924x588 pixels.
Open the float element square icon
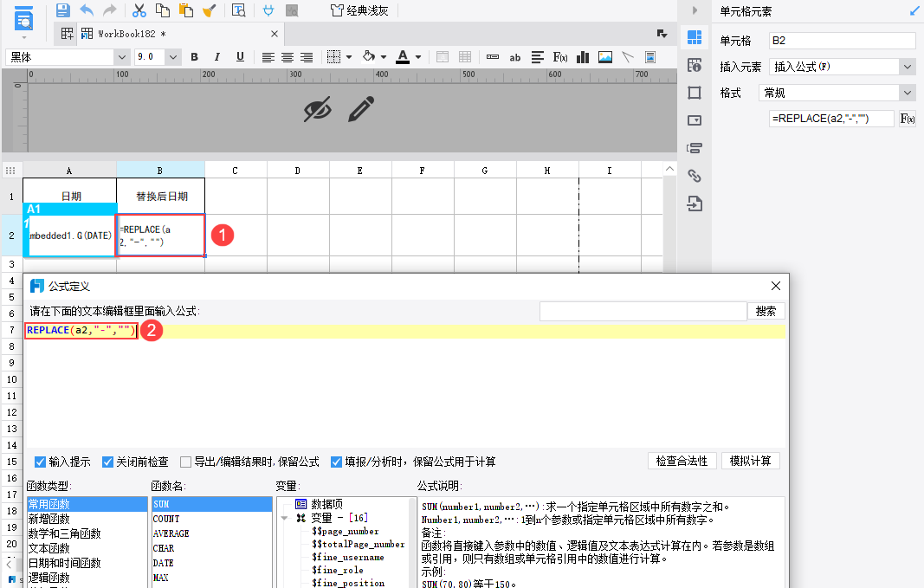(695, 93)
